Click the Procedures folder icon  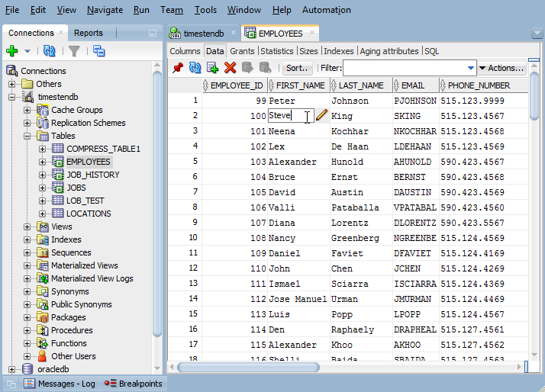(x=43, y=330)
